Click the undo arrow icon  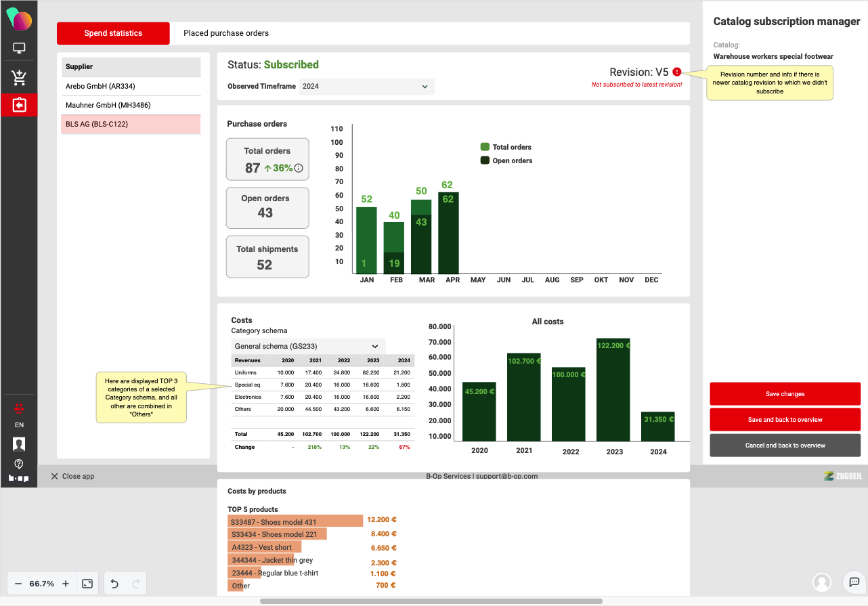point(114,583)
